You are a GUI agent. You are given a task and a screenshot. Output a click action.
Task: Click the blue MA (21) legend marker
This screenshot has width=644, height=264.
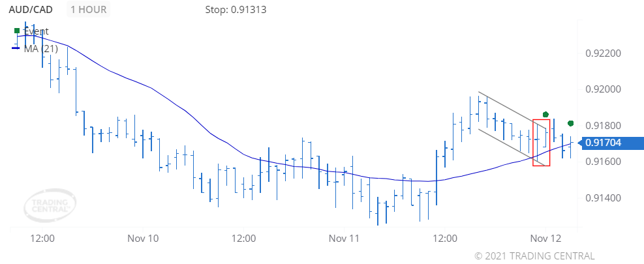[16, 48]
